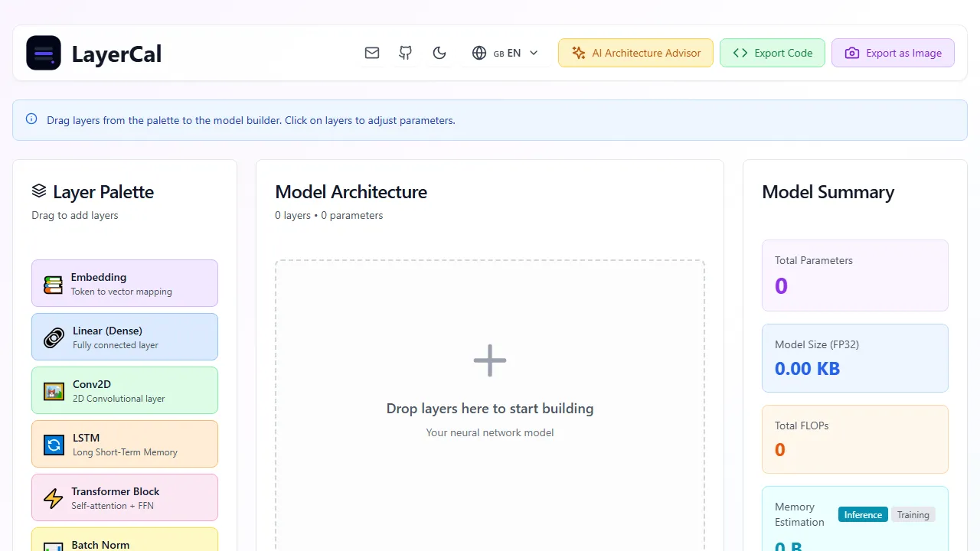This screenshot has width=980, height=551.
Task: Select the Embedding layer books icon
Action: point(53,283)
